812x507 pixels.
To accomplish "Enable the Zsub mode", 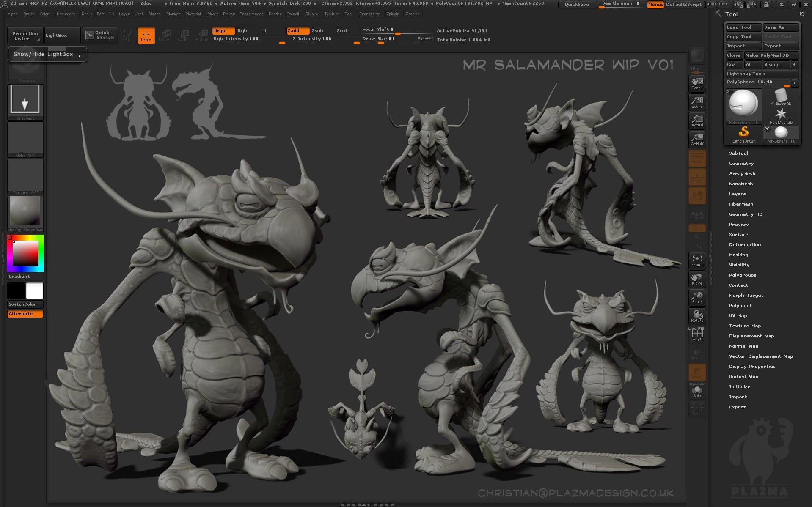I will click(x=322, y=30).
